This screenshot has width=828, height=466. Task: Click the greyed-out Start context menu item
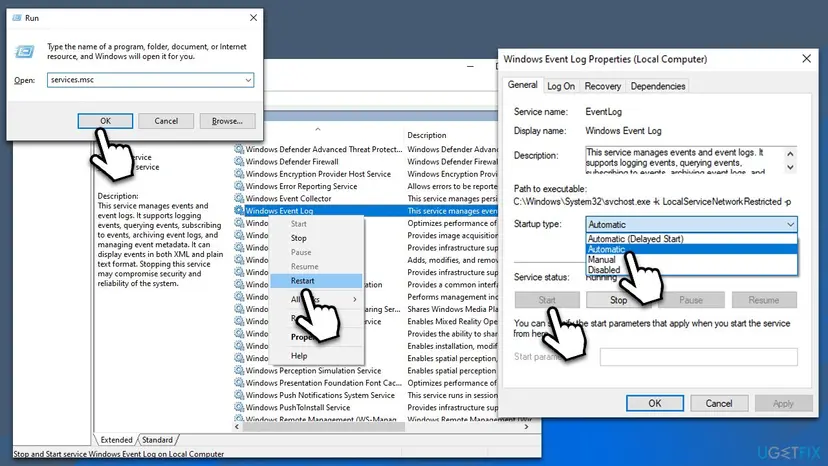(x=298, y=224)
